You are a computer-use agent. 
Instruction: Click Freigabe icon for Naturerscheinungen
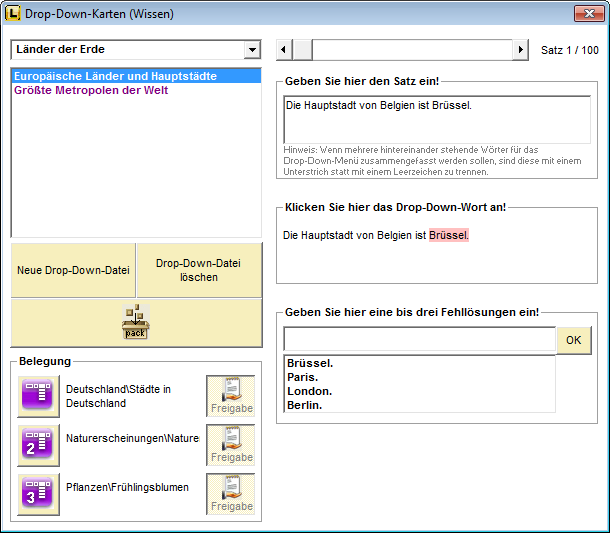coord(231,445)
